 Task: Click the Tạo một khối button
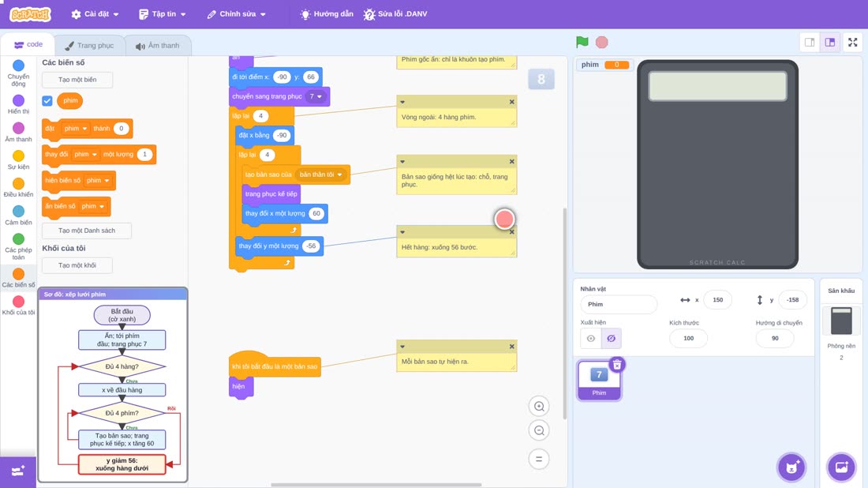click(x=77, y=265)
